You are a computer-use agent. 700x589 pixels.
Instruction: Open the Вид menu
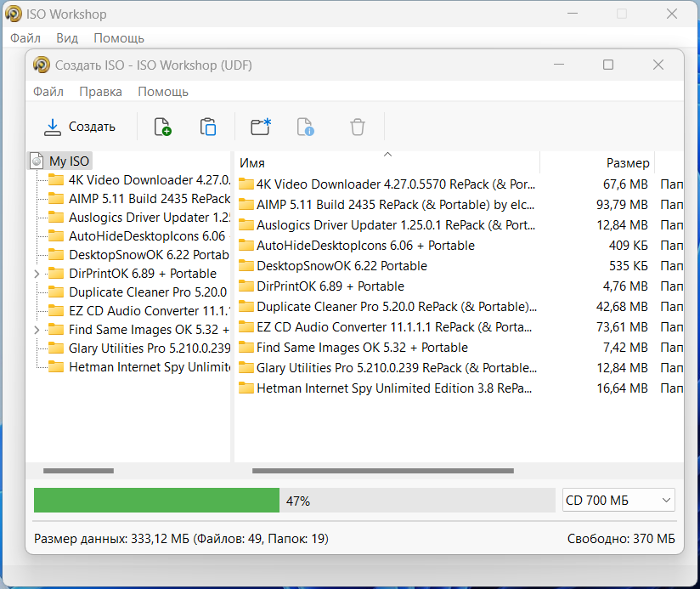coord(67,38)
